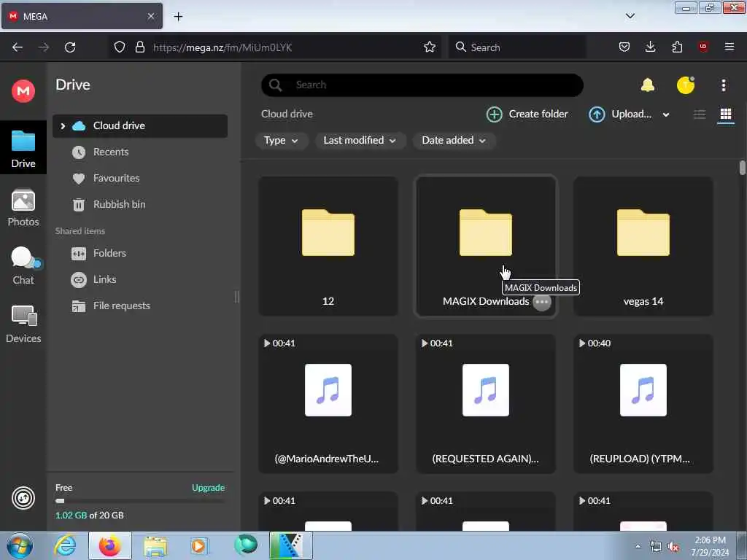Open options menu for MAGIX Downloads
The height and width of the screenshot is (560, 747).
542,302
